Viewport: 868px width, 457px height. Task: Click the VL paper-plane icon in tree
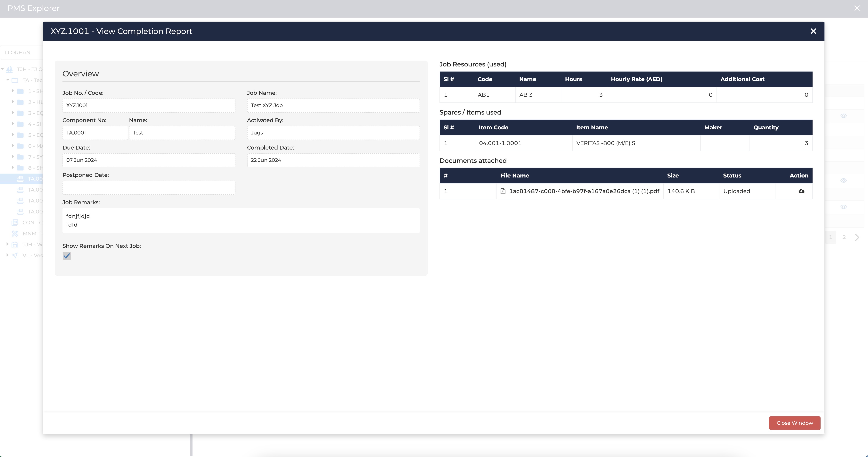pyautogui.click(x=15, y=255)
